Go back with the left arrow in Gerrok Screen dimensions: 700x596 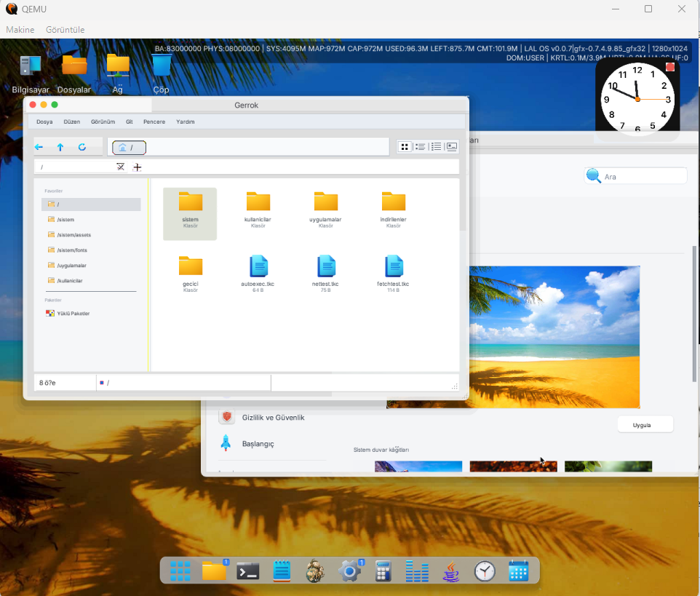39,147
